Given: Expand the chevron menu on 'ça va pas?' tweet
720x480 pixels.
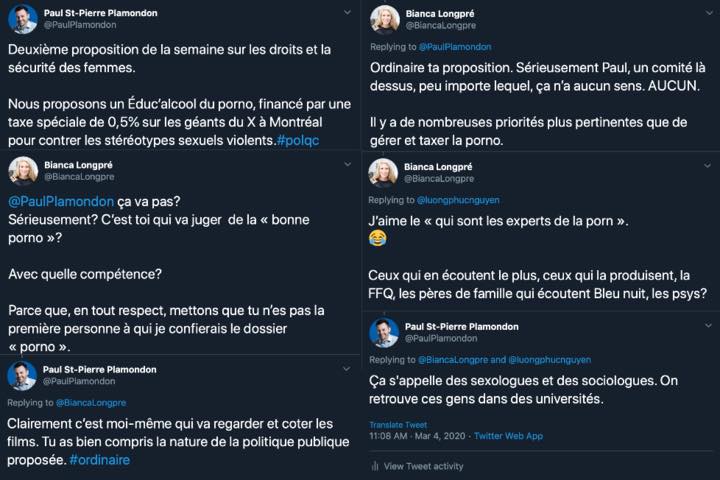Looking at the screenshot, I should point(347,164).
